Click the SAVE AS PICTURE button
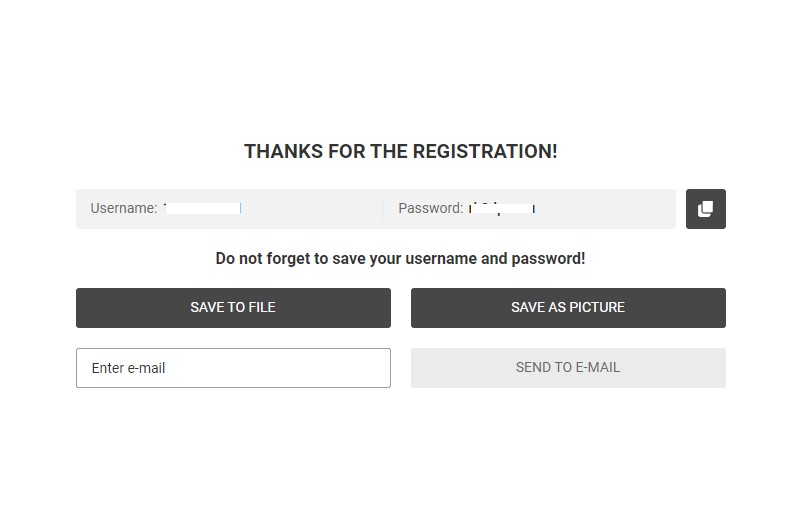 (568, 308)
